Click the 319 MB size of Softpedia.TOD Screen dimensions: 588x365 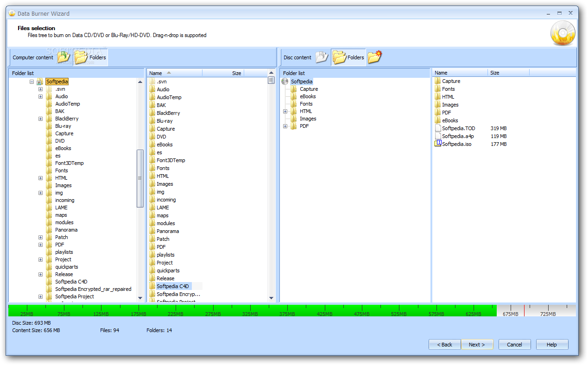click(x=499, y=128)
